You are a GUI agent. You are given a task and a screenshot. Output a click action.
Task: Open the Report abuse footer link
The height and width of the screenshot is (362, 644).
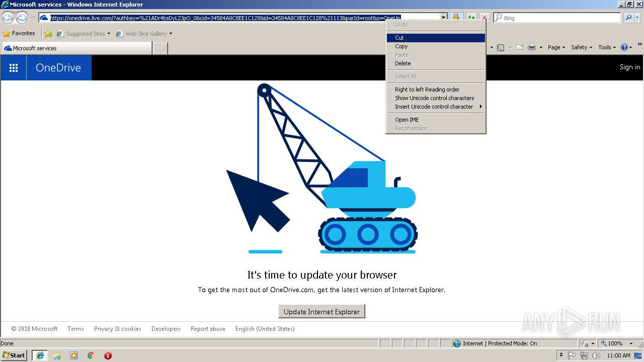click(208, 329)
